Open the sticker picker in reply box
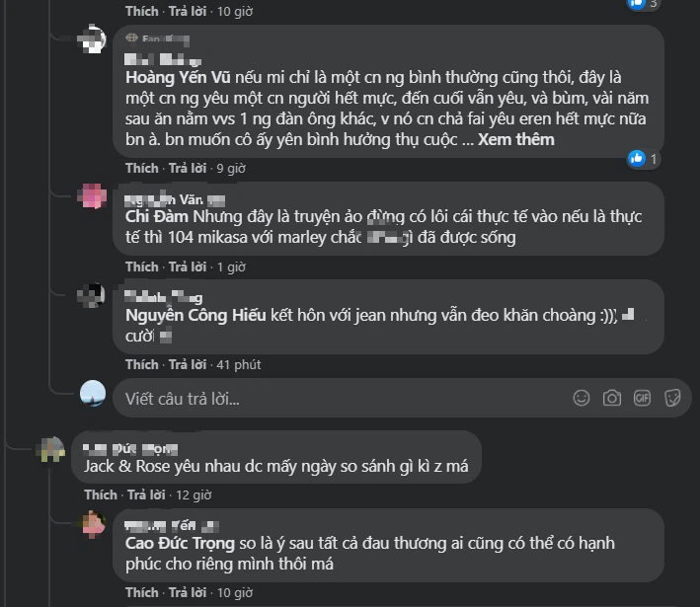This screenshot has height=607, width=700. (671, 398)
